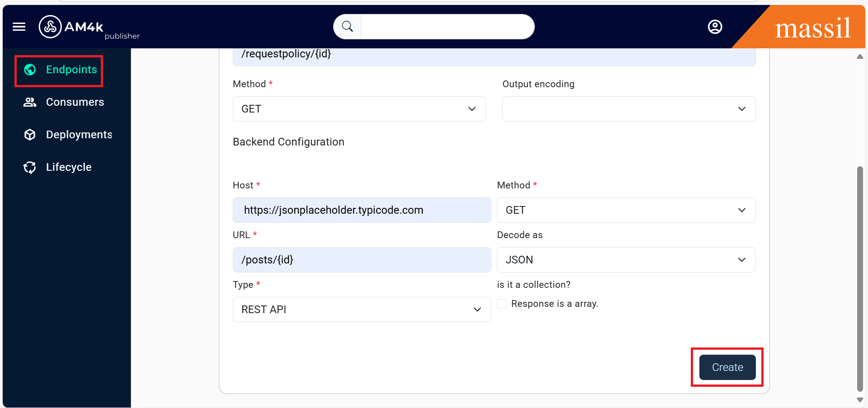The width and height of the screenshot is (868, 408).
Task: Click the Consumers people icon
Action: 30,102
